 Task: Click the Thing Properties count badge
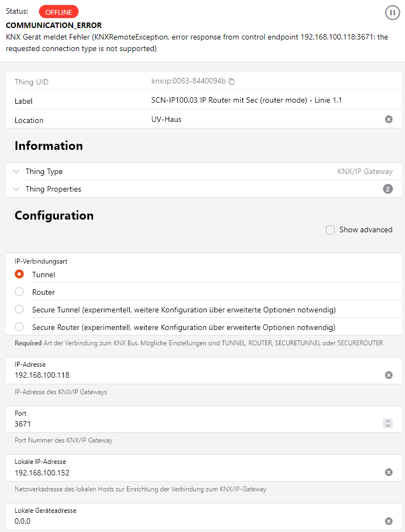click(x=388, y=189)
